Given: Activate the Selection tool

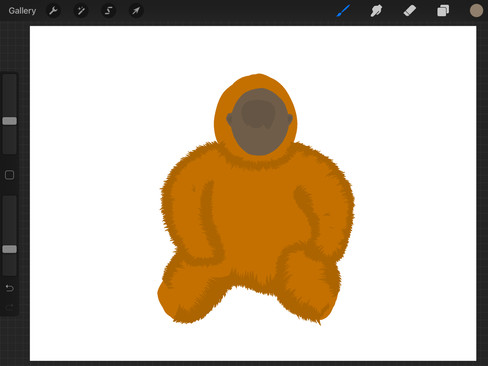Looking at the screenshot, I should tap(109, 11).
